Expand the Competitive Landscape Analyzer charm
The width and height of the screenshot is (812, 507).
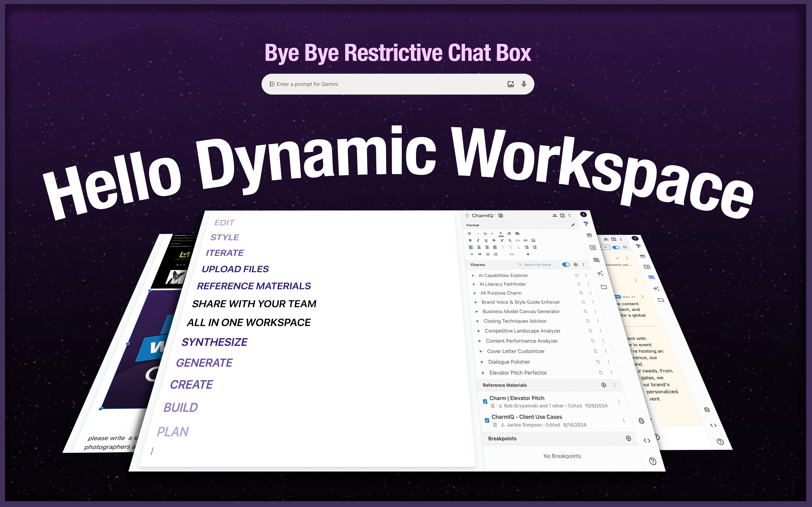(x=479, y=331)
